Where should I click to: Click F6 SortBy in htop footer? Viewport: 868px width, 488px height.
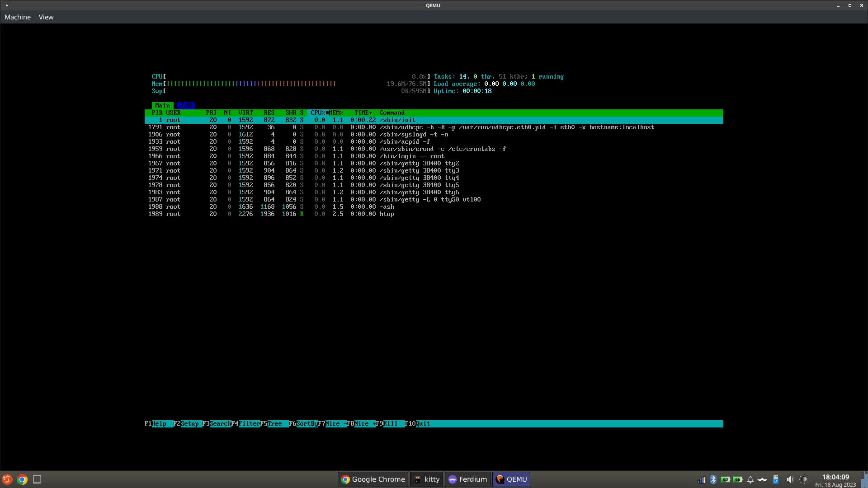click(307, 424)
